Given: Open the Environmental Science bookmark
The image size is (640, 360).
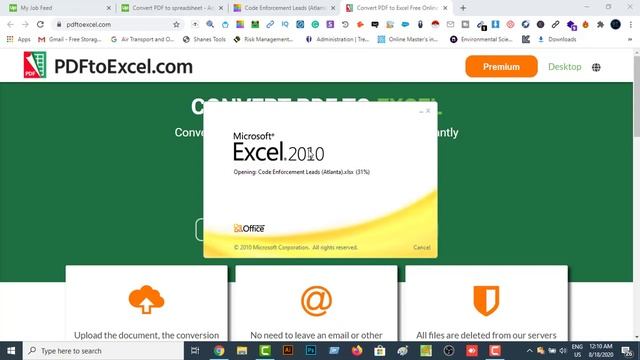Looking at the screenshot, I should tap(481, 39).
